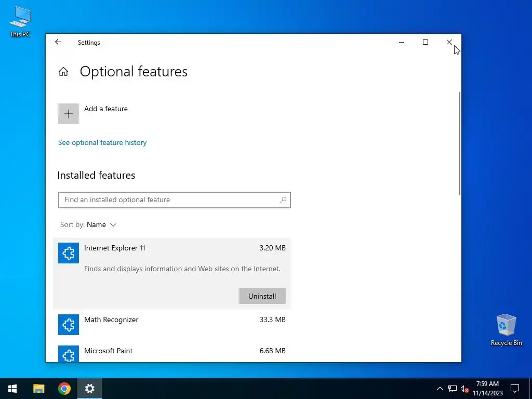
Task: Open Settings home via the house icon
Action: [x=63, y=72]
